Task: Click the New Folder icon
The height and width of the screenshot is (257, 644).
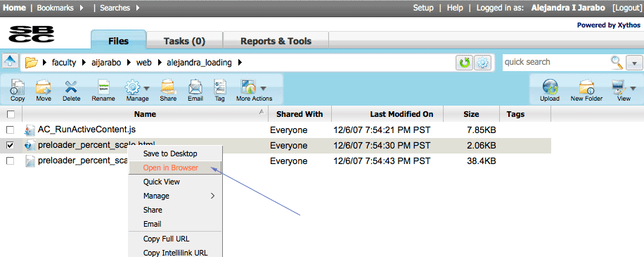Action: (586, 87)
